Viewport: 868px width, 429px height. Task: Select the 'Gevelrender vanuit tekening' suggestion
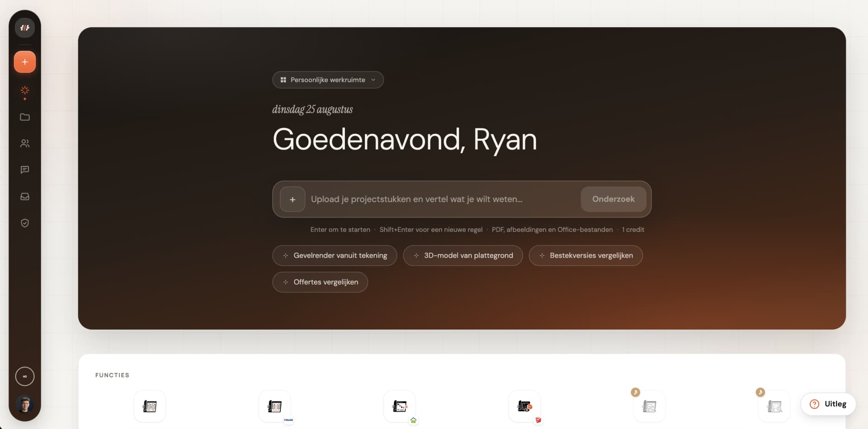[335, 255]
